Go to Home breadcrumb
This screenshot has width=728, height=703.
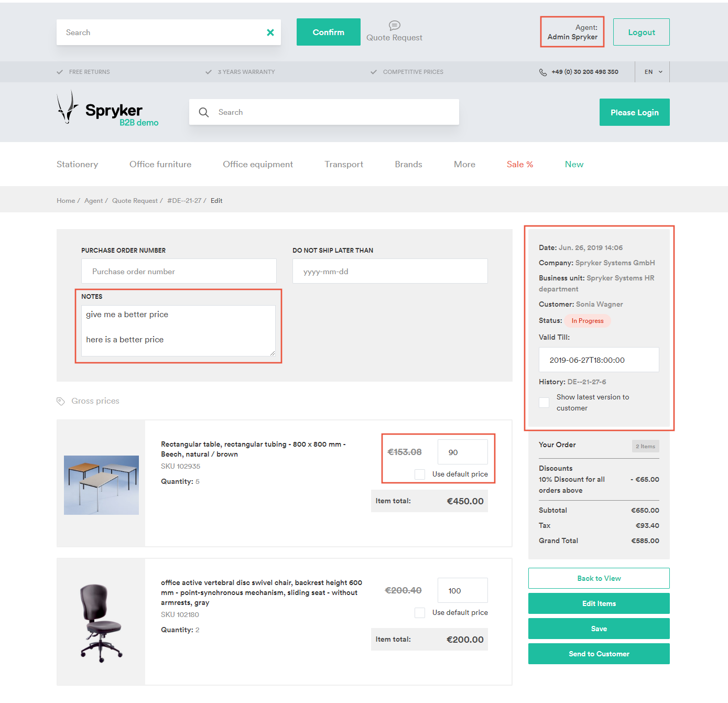click(x=66, y=201)
